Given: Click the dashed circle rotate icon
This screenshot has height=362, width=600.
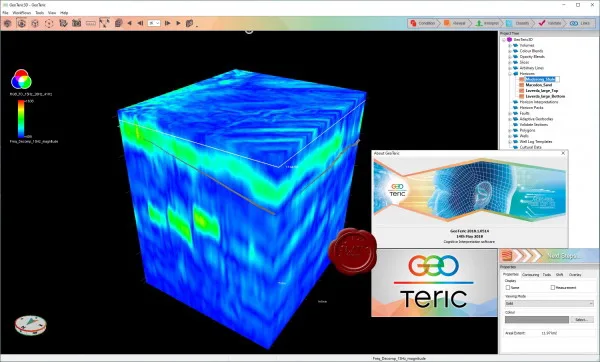Looking at the screenshot, I should 49,23.
